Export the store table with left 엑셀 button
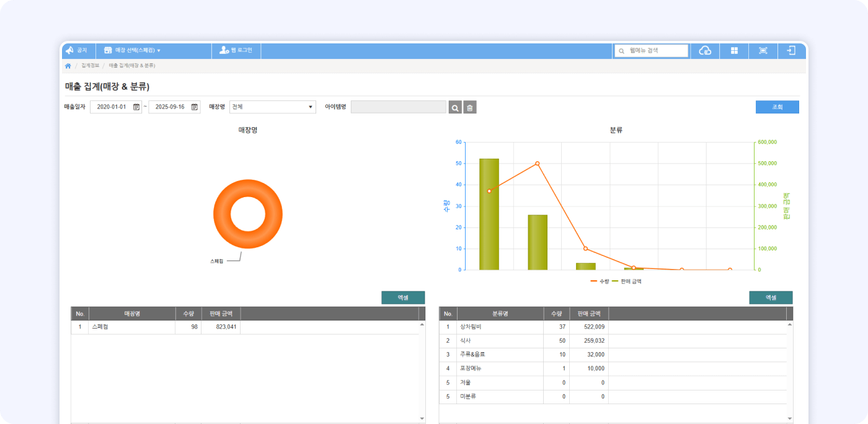 (402, 298)
